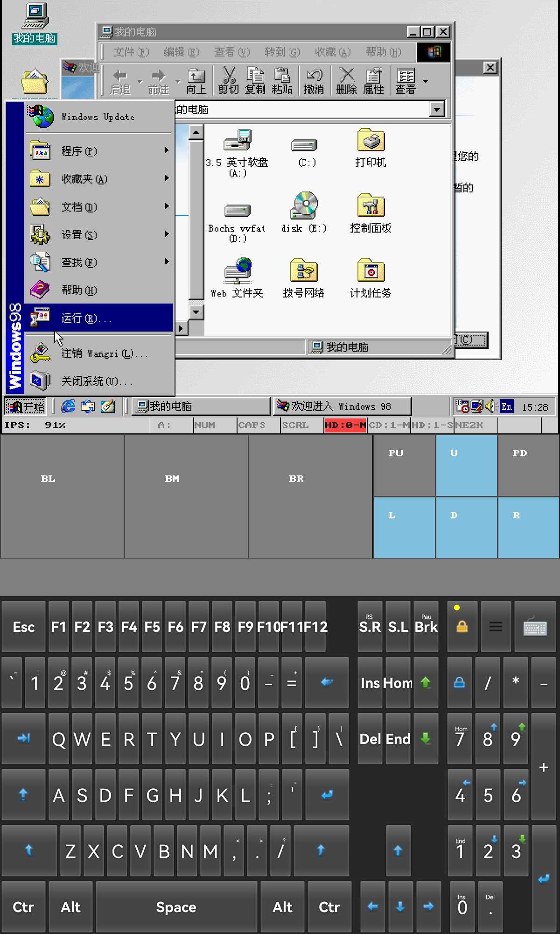The image size is (560, 934).
Task: Open the Control Panel icon (控制面板)
Action: tap(371, 206)
